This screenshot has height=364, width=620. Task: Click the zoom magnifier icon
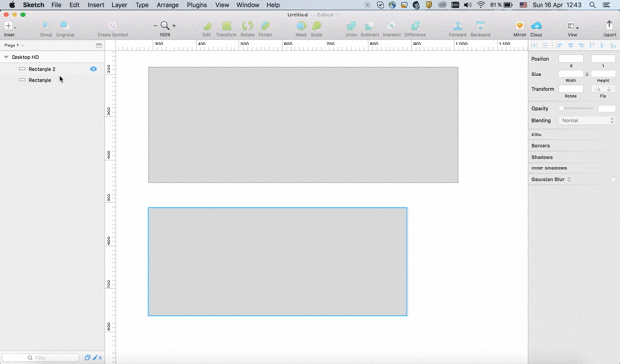point(165,26)
